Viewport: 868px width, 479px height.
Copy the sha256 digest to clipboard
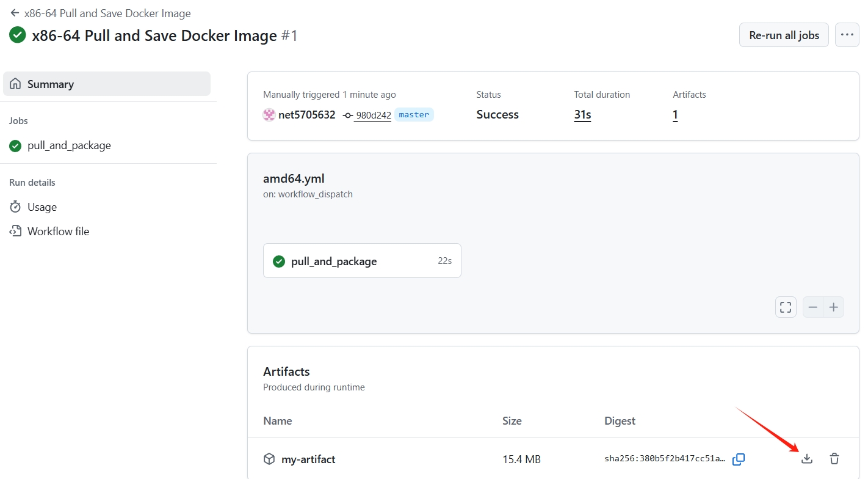click(739, 459)
